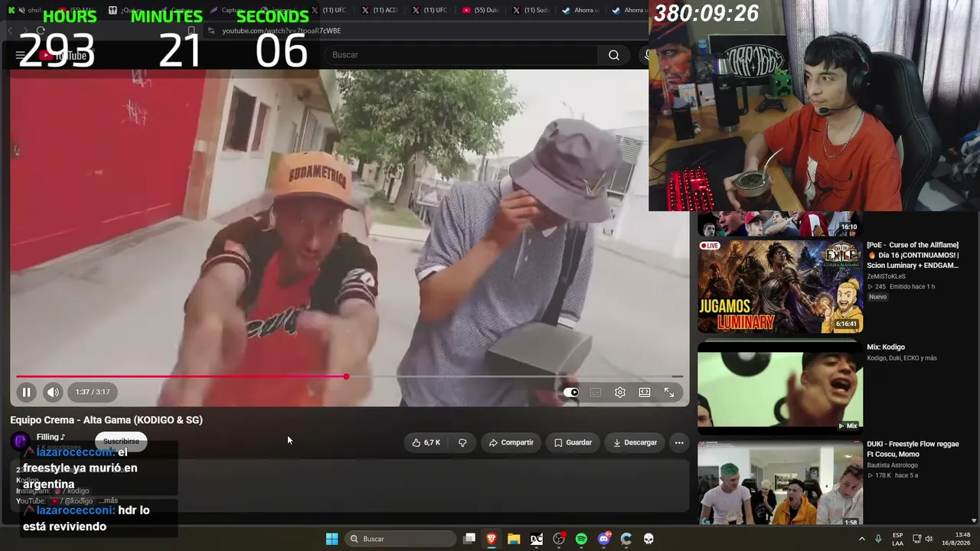The width and height of the screenshot is (980, 551).
Task: Open File Explorer from the taskbar
Action: (514, 539)
